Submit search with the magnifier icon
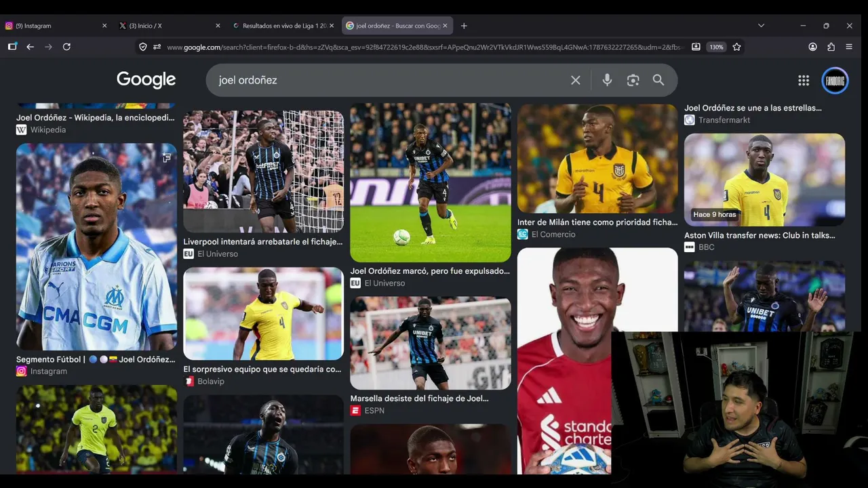868x488 pixels. pos(658,80)
